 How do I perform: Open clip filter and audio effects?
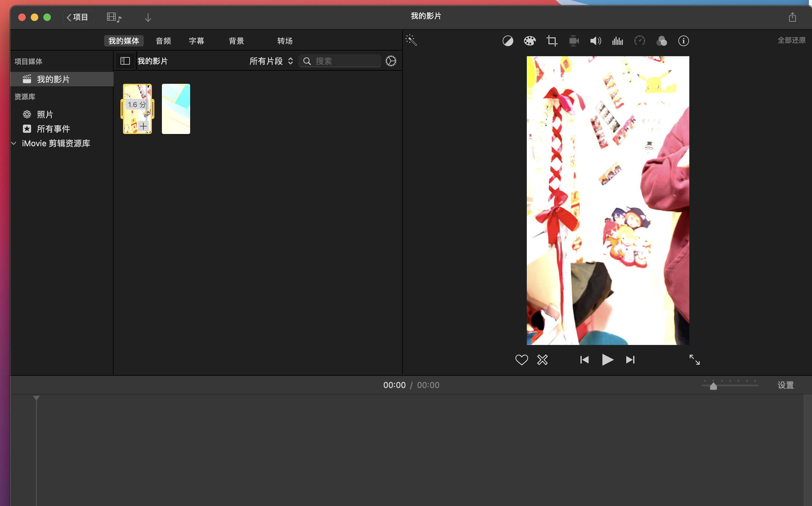(x=661, y=41)
